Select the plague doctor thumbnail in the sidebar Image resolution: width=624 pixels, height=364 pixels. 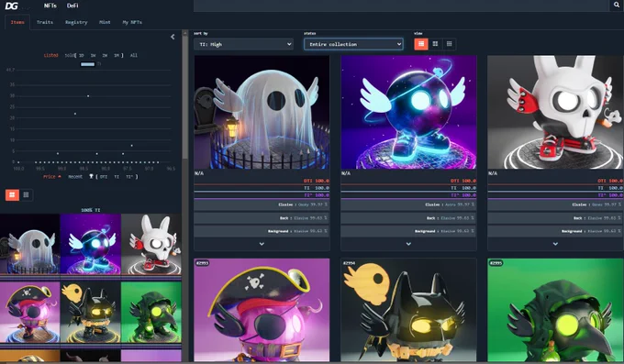pos(151,312)
